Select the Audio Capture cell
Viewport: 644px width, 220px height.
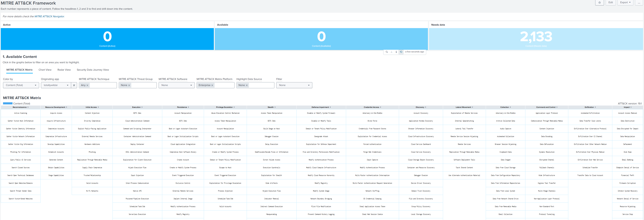pyautogui.click(x=505, y=129)
